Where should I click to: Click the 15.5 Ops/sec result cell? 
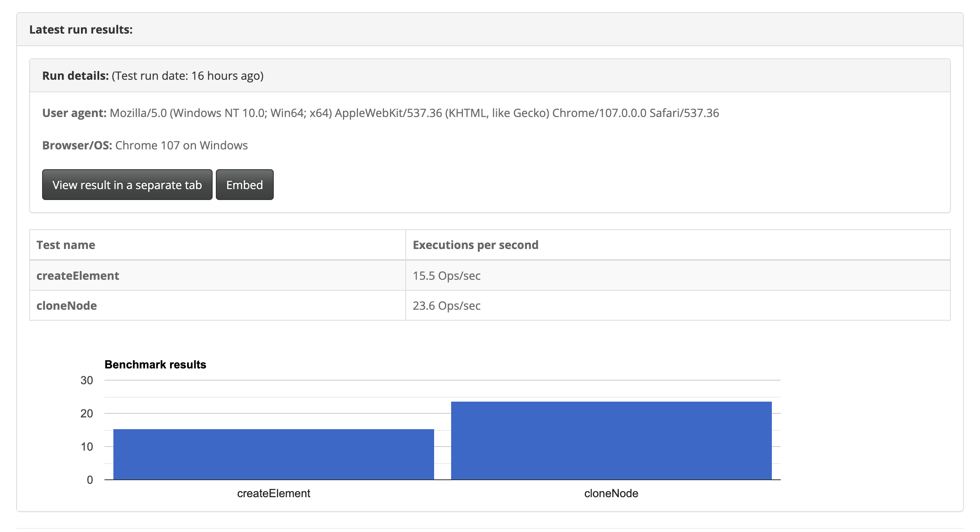(x=446, y=276)
